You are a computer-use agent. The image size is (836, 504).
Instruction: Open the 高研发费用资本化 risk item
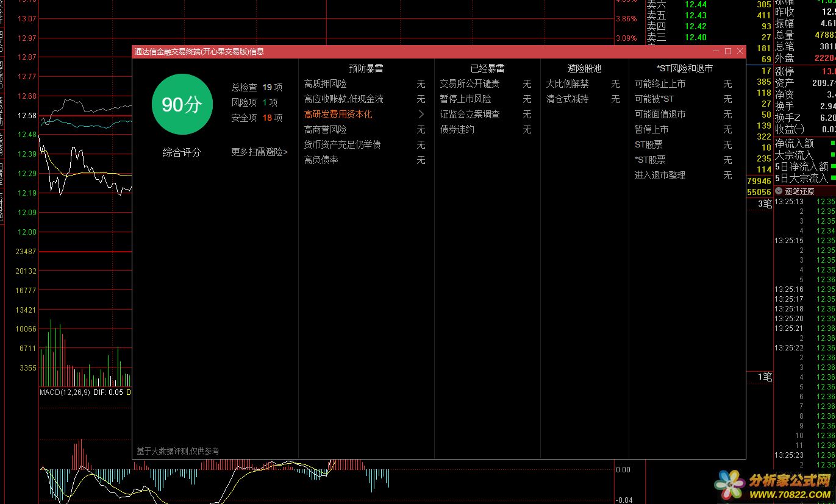point(338,114)
